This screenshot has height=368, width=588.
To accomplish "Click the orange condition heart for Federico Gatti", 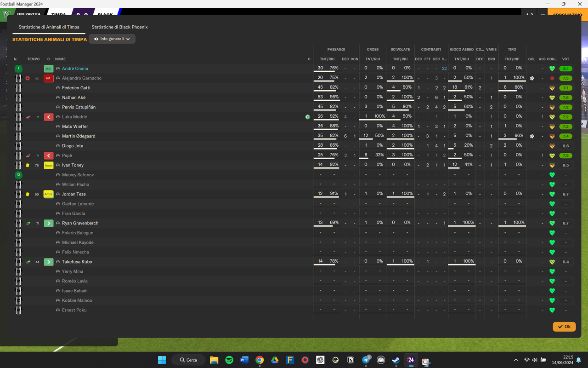I will coord(552,88).
